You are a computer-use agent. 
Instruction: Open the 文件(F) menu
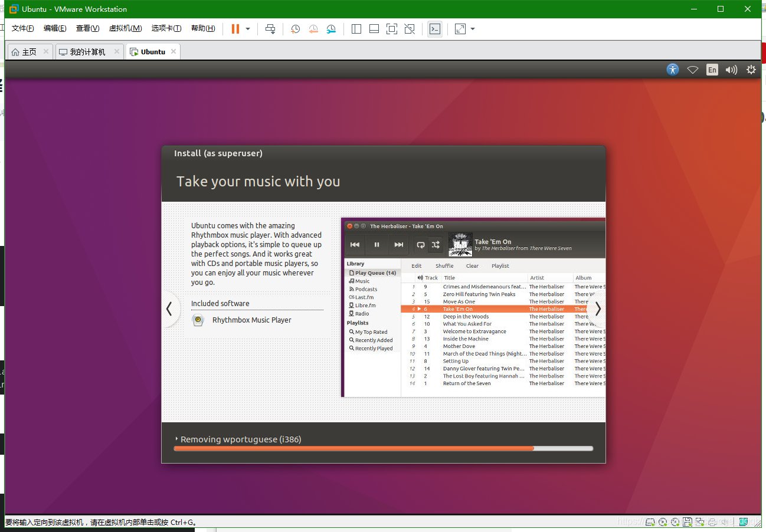click(x=23, y=28)
